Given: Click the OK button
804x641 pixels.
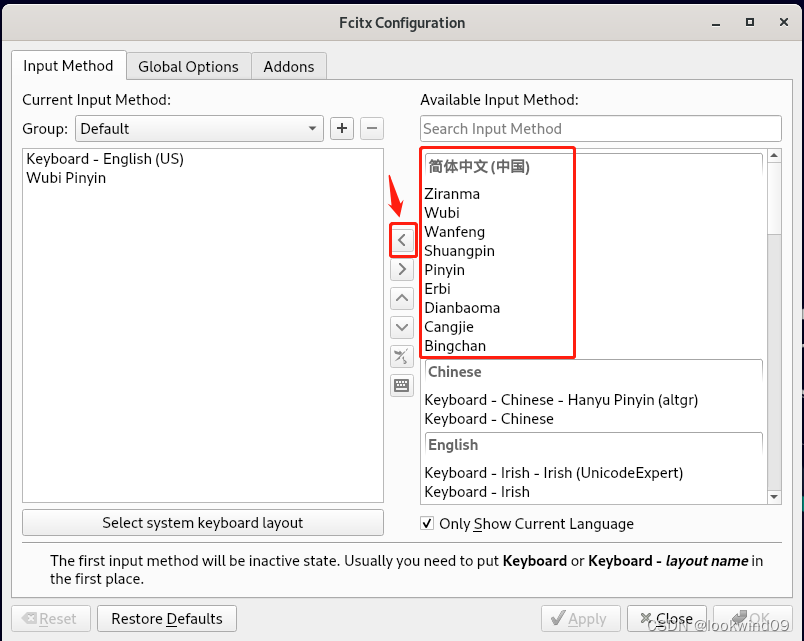Looking at the screenshot, I should pos(752,618).
